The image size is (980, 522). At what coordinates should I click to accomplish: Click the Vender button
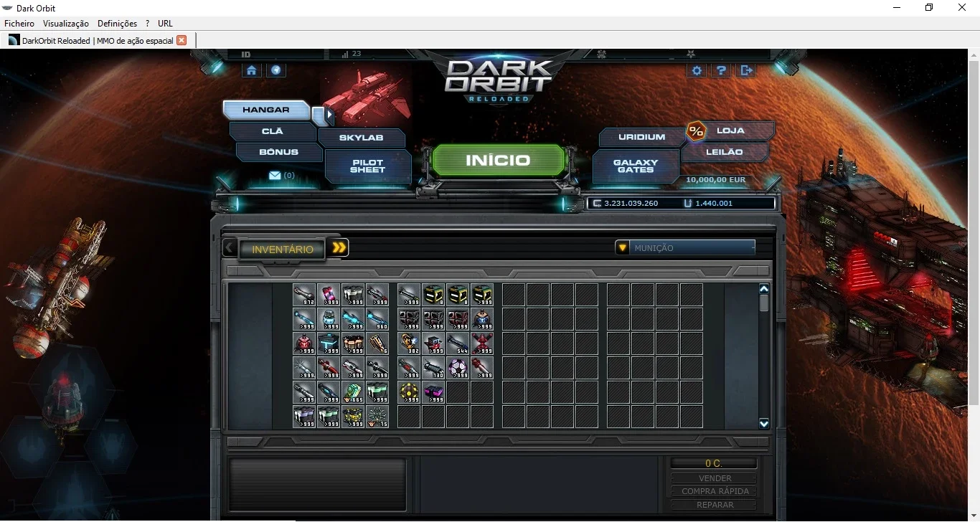click(x=715, y=478)
